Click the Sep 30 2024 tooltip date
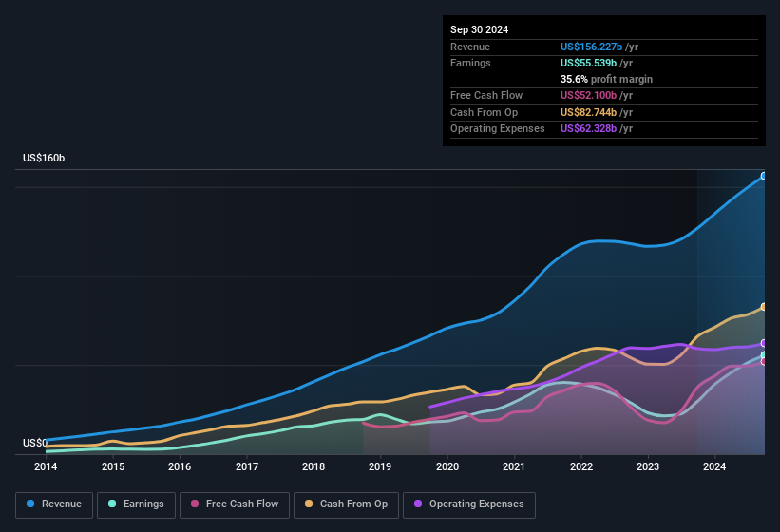The width and height of the screenshot is (780, 532). 479,29
